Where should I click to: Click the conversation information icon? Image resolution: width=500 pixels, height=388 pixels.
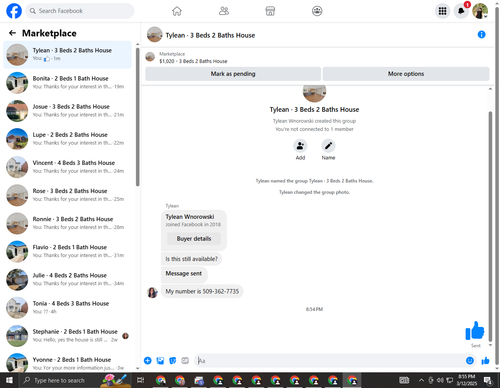click(x=481, y=34)
